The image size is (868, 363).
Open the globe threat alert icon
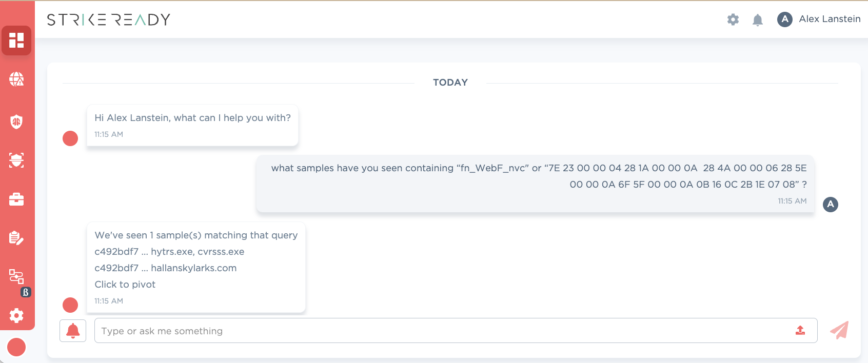tap(16, 79)
